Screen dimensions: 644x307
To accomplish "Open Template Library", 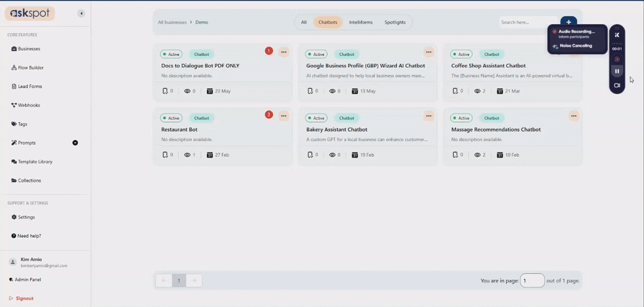I will point(32,162).
